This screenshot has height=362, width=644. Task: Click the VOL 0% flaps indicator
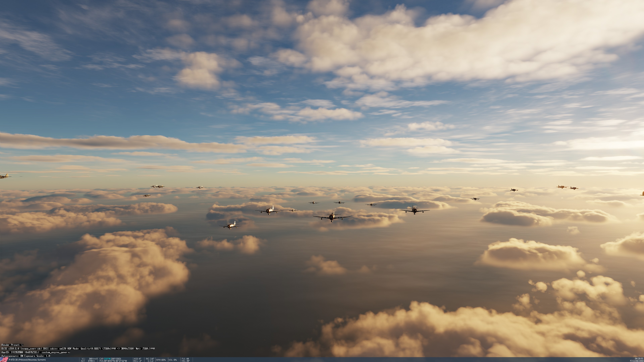[173, 360]
